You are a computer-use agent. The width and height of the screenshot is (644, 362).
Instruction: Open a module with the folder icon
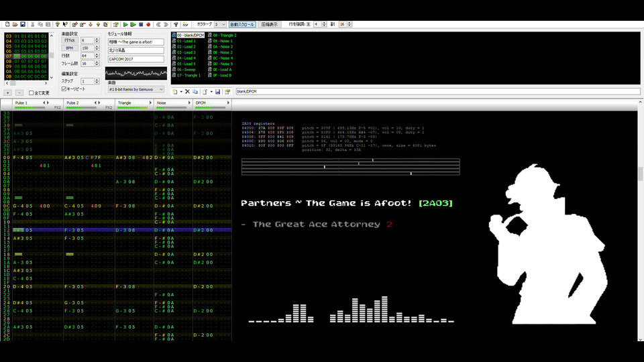point(15,25)
